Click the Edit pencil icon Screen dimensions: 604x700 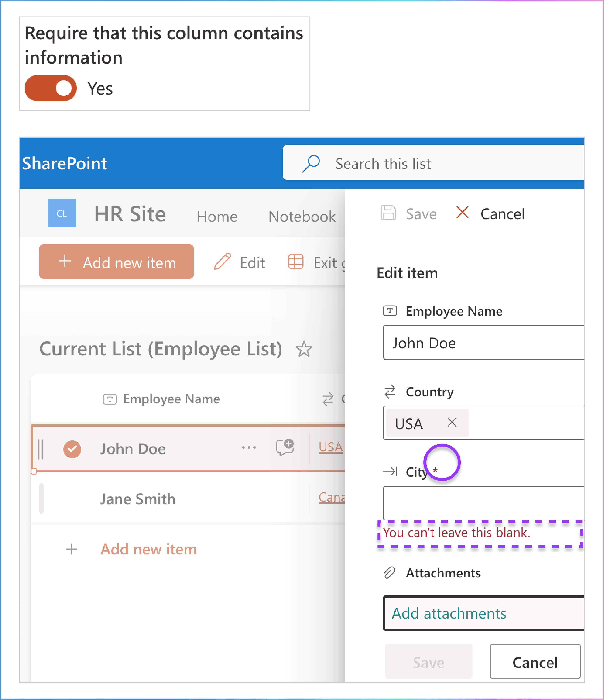coord(222,262)
